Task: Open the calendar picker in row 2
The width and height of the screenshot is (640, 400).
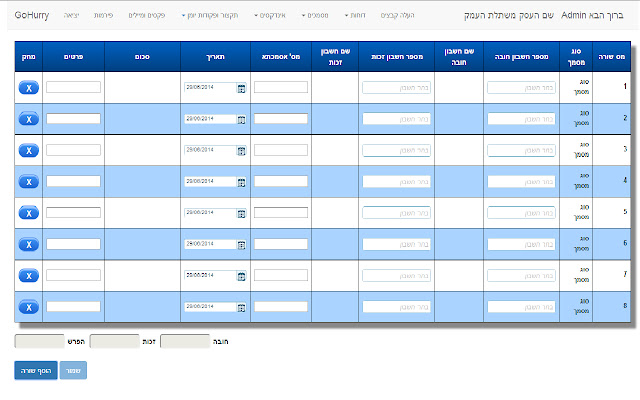Action: point(241,120)
